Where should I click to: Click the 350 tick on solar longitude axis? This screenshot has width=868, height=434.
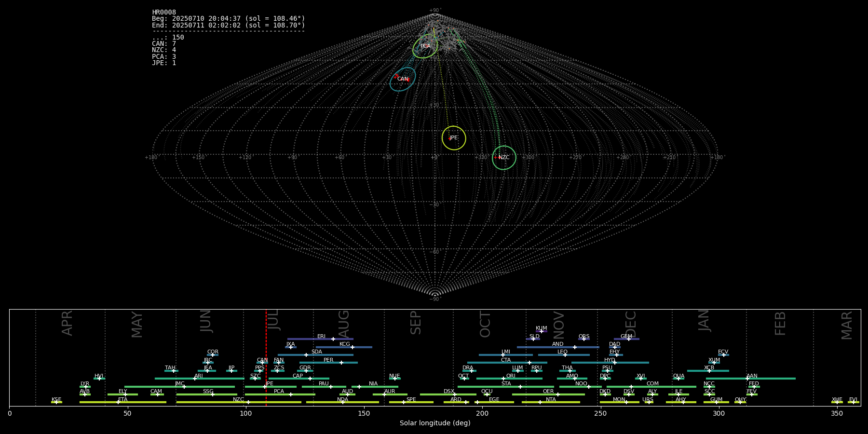point(837,413)
